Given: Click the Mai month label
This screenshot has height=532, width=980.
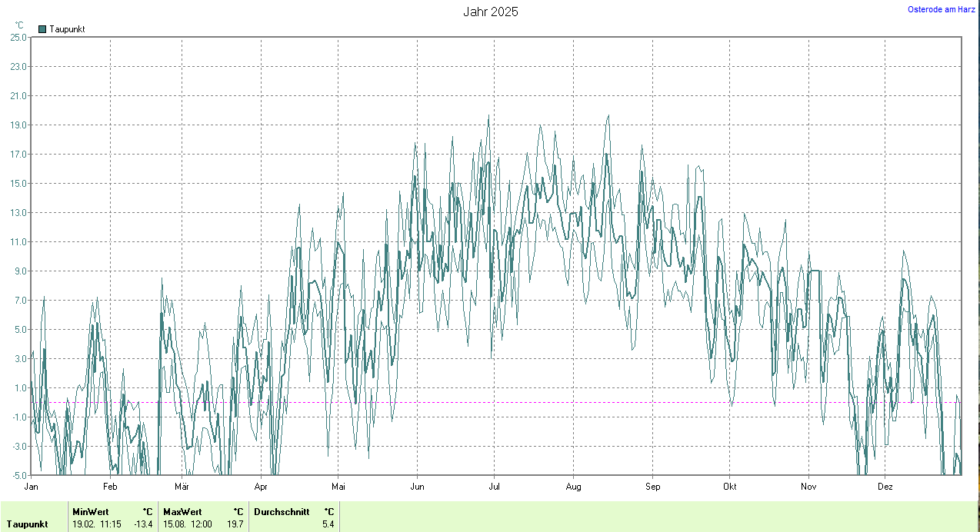Looking at the screenshot, I should click(338, 487).
